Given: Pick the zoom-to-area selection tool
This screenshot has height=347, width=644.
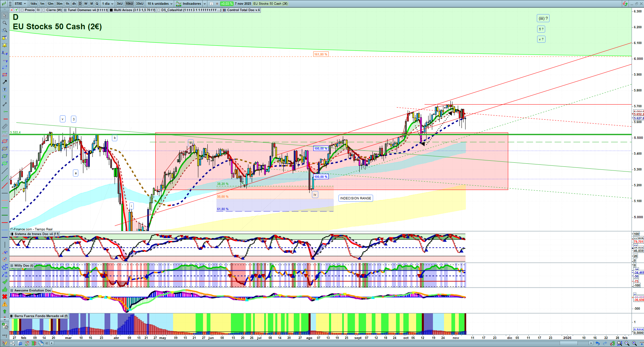Looking at the screenshot, I should 5,30.
